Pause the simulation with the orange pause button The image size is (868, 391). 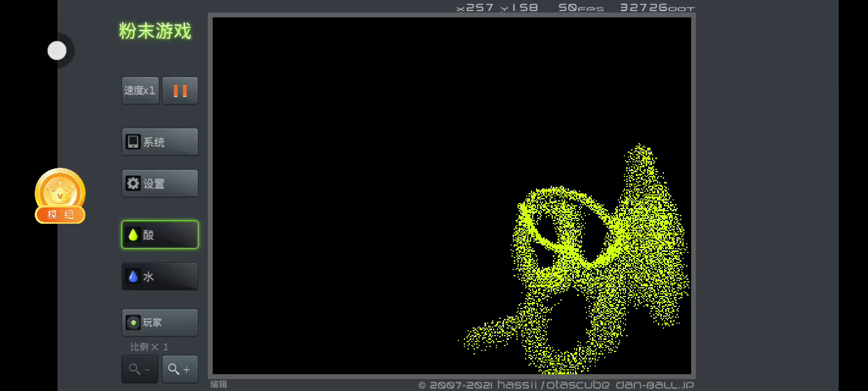180,91
